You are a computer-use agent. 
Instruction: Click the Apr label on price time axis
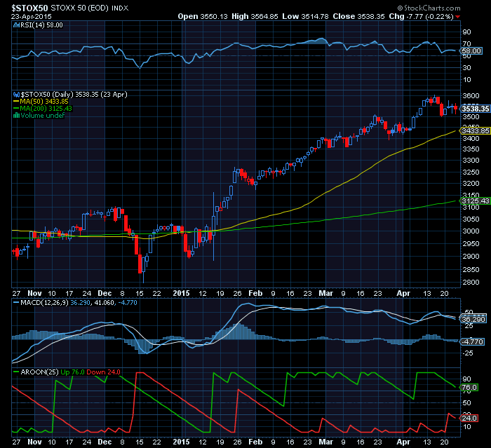(403, 293)
